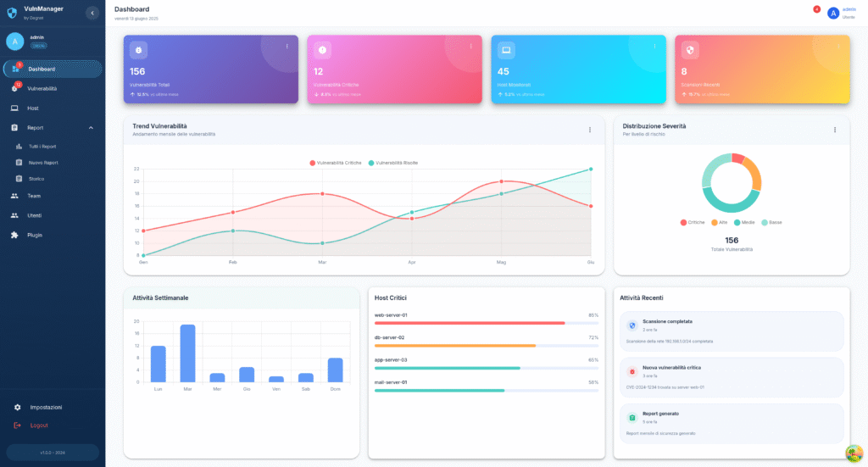
Task: Click the Dom bar in weekly activity chart
Action: pyautogui.click(x=336, y=370)
